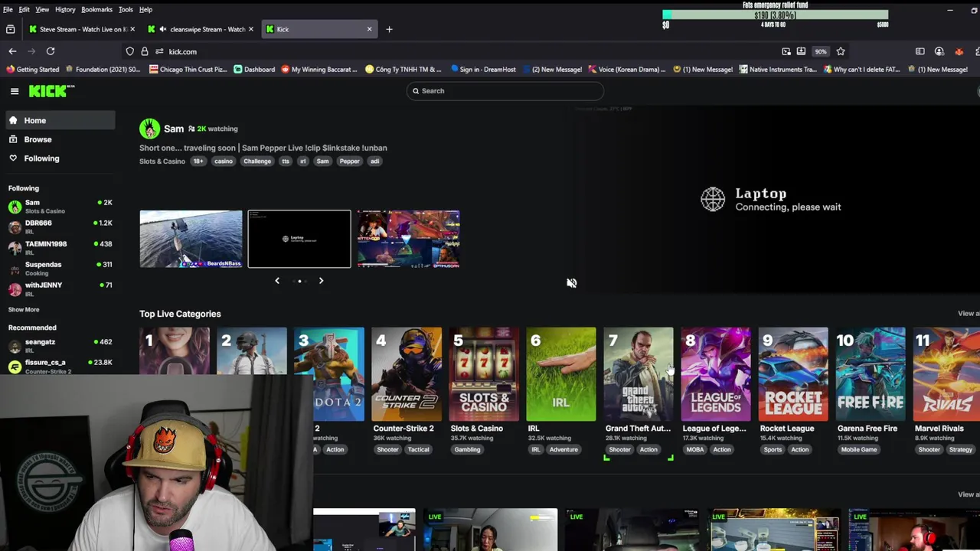
Task: Open a new browser tab with plus
Action: (x=389, y=29)
